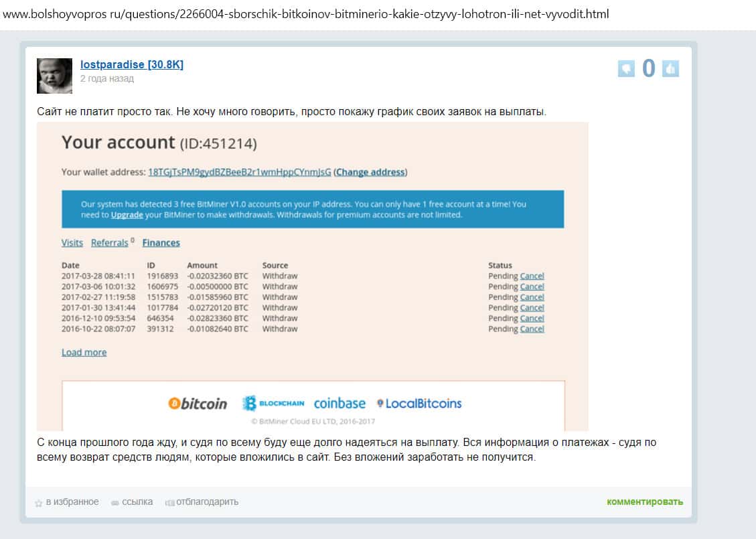Click date 2017-02-27 11:19:58
The height and width of the screenshot is (539, 756).
pos(98,297)
